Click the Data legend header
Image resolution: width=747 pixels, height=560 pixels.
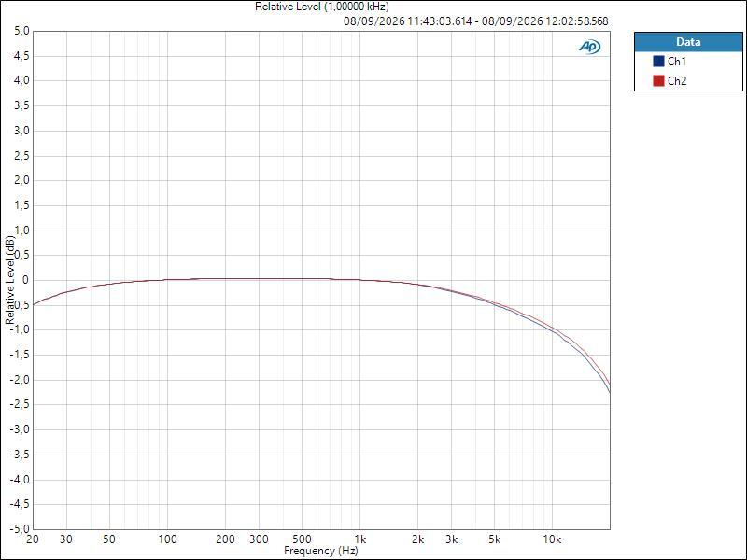[688, 42]
